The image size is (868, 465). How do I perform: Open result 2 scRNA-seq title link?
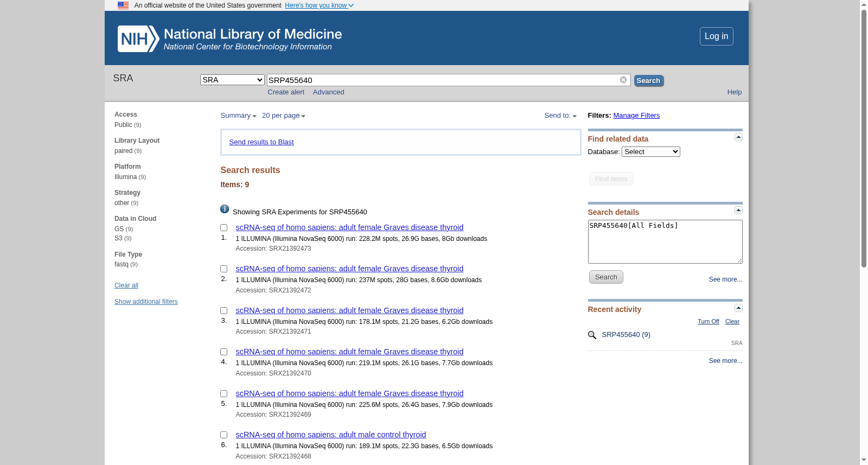tap(349, 269)
